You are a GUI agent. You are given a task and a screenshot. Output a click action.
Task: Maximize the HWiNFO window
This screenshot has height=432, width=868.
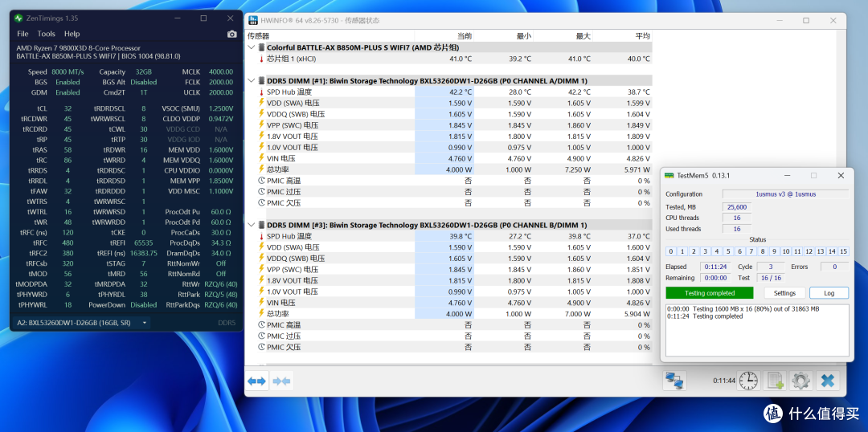point(806,20)
